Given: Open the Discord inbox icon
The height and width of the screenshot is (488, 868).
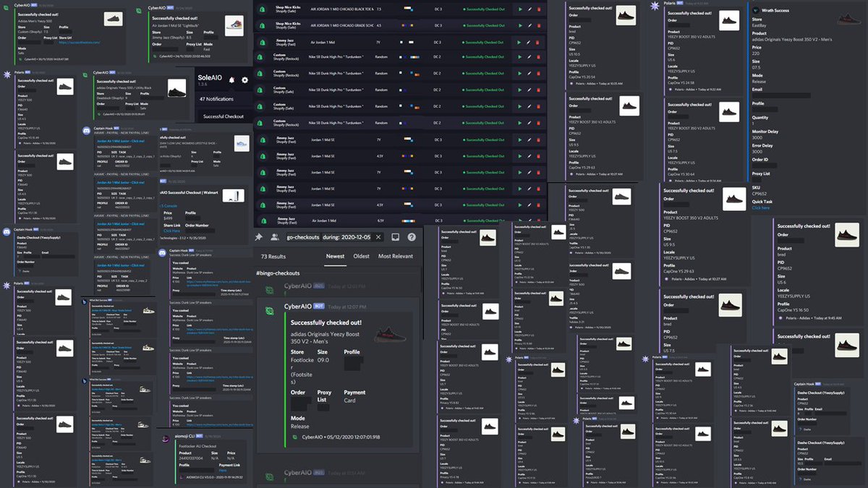Looking at the screenshot, I should pos(396,236).
